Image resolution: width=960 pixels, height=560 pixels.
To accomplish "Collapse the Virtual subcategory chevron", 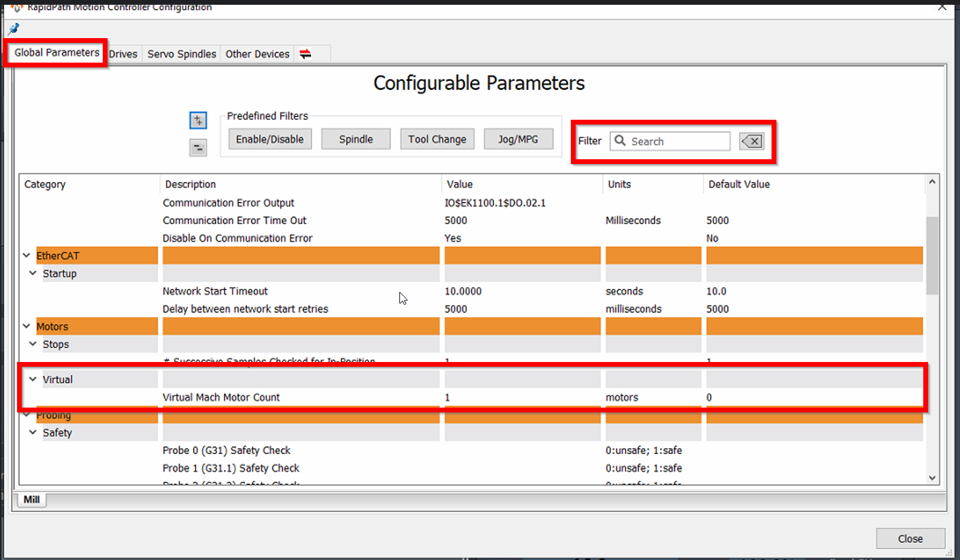I will [33, 380].
